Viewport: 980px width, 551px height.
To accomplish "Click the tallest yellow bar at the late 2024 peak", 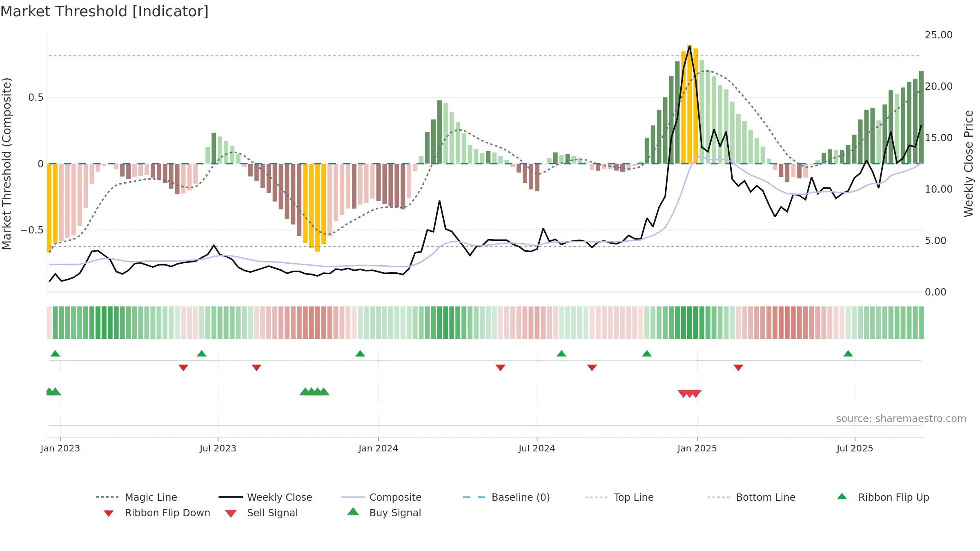I will click(x=689, y=104).
